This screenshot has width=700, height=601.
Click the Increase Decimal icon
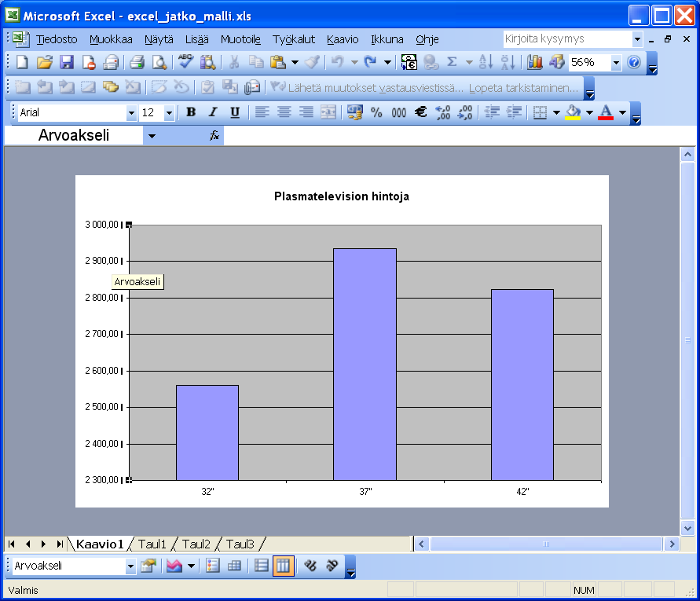pyautogui.click(x=443, y=112)
